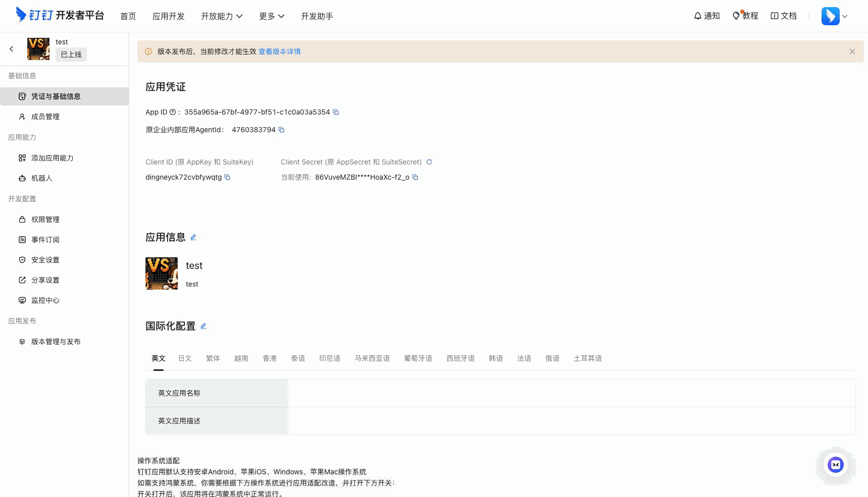Expand the 开放能力 dropdown menu
The height and width of the screenshot is (497, 868).
[x=222, y=16]
